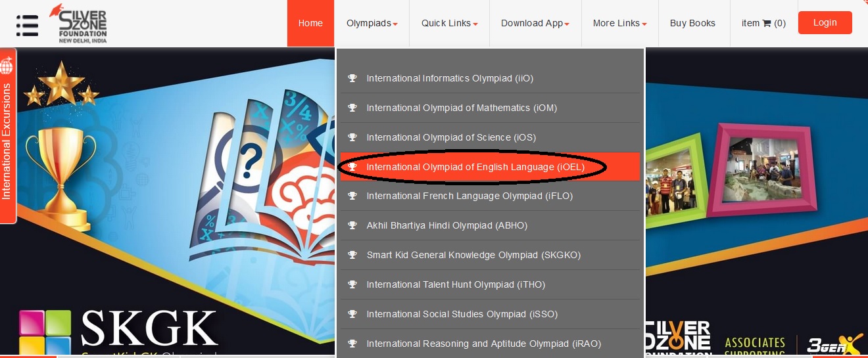Select International Olympiad of Science (iOS)
The height and width of the screenshot is (358, 868).
[x=490, y=137]
